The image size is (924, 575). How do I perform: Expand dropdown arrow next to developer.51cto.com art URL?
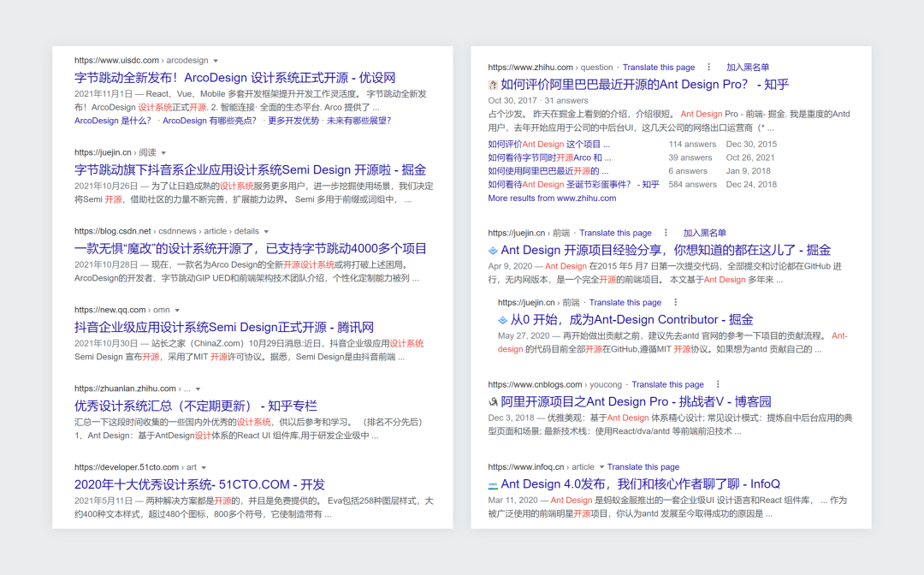[204, 467]
